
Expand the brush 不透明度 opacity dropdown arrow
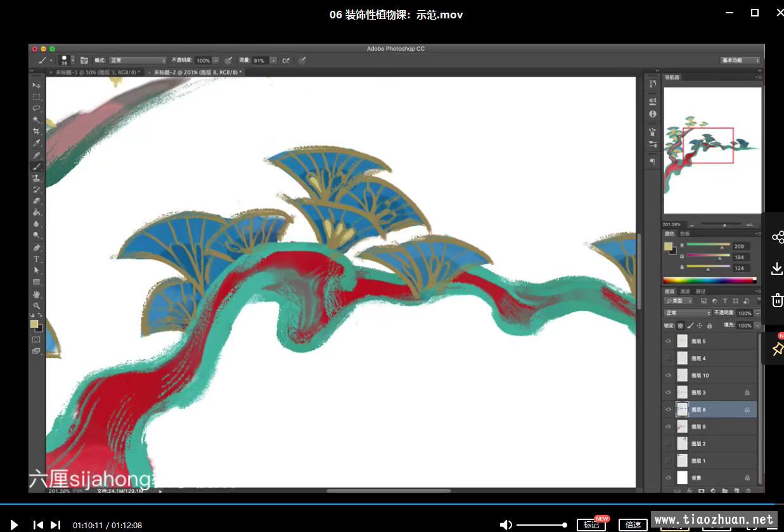(216, 61)
